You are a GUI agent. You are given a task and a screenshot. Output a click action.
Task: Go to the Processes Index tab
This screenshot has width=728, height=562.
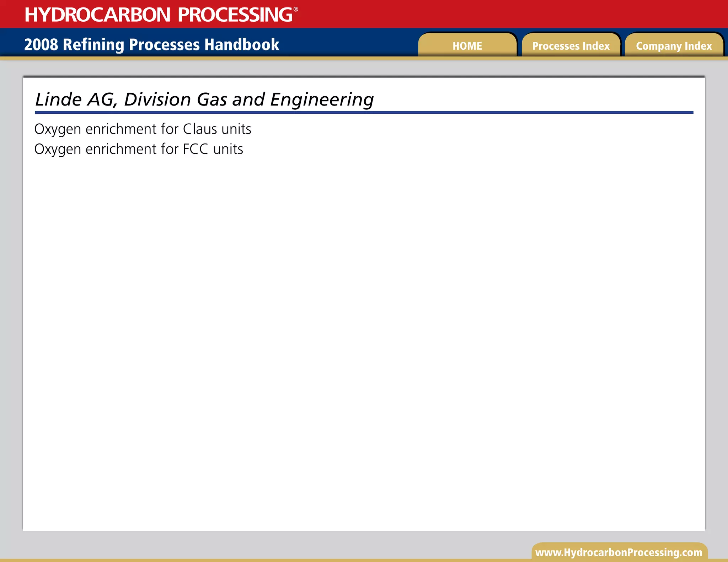[571, 45]
